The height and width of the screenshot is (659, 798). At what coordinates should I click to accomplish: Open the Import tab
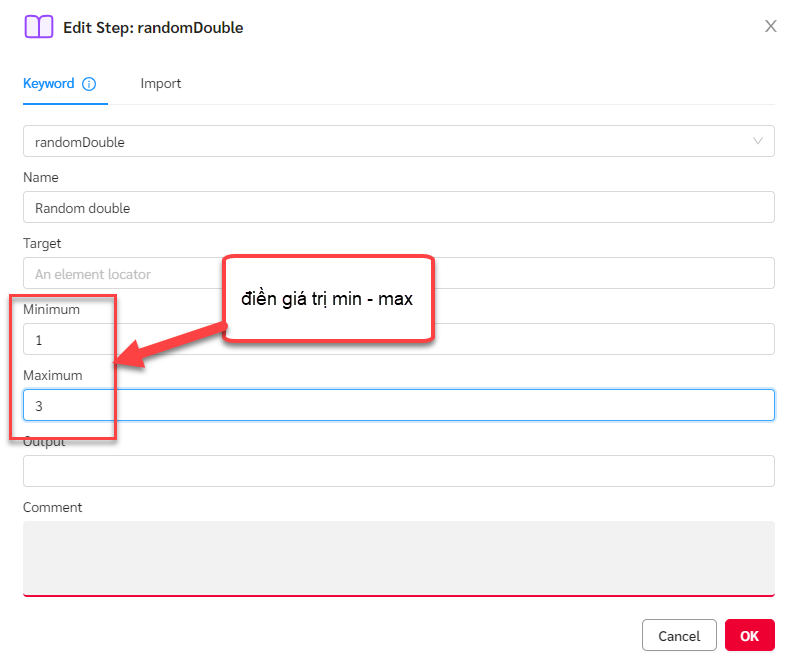point(160,84)
